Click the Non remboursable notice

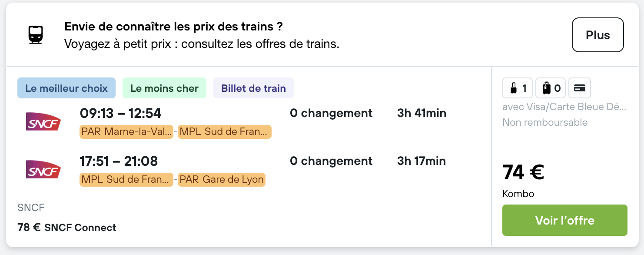(545, 122)
